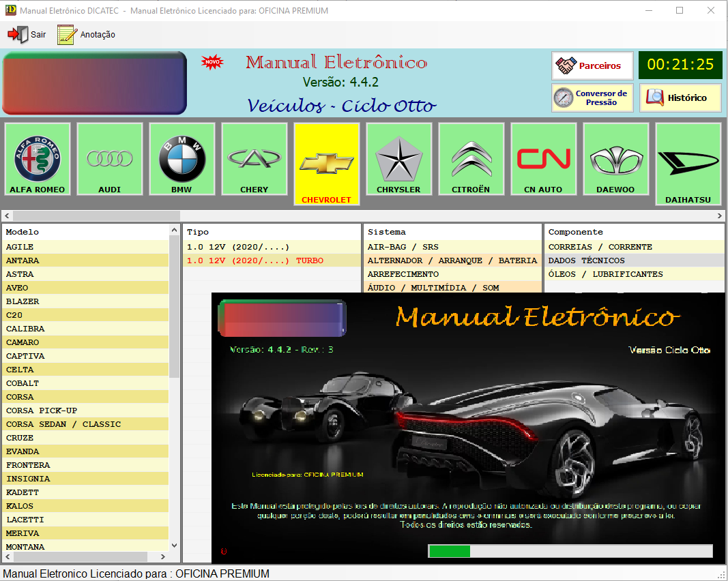Click the 00:21:25 timer display
This screenshot has height=581, width=728.
(680, 65)
